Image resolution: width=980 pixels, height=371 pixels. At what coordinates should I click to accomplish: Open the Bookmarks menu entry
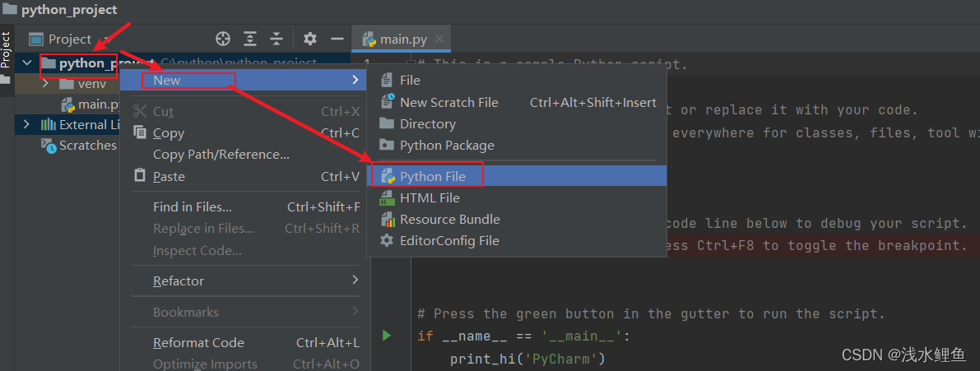[x=244, y=312]
